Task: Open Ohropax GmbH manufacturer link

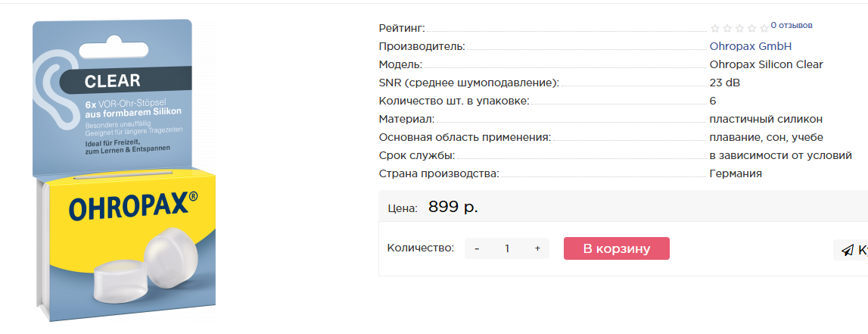Action: tap(751, 46)
